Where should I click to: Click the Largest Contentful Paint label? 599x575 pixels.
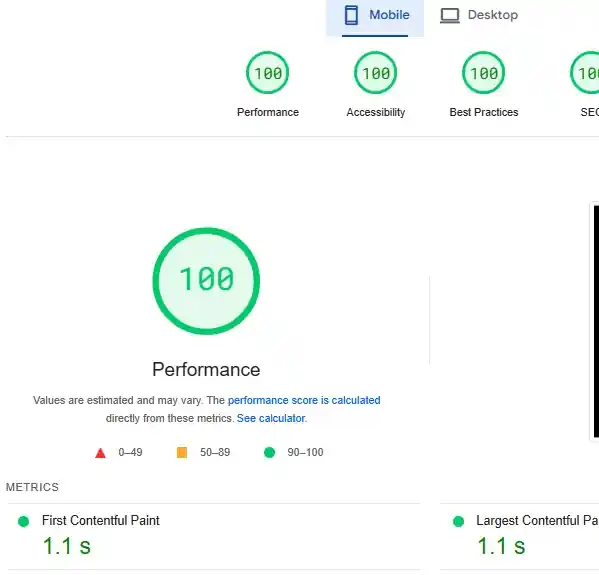(537, 520)
